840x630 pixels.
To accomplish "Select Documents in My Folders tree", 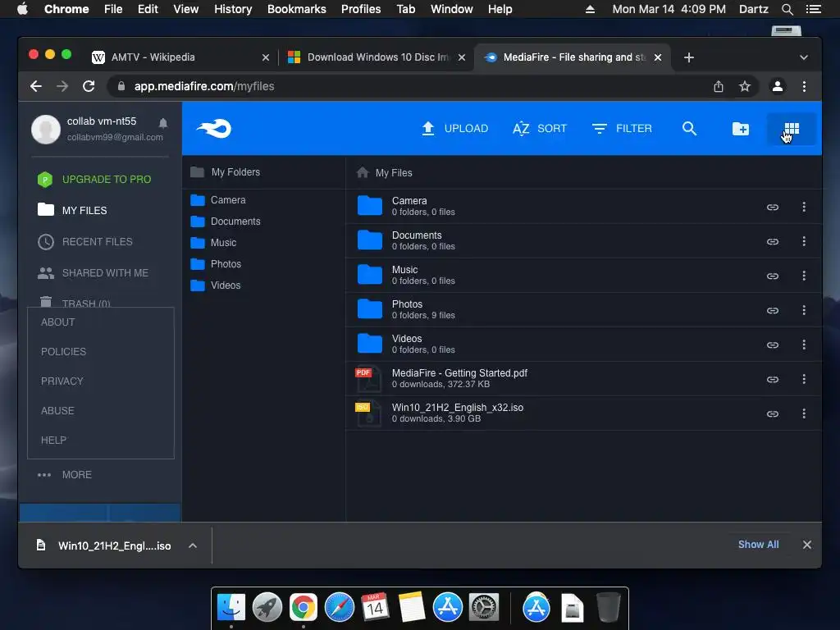I will [226, 221].
